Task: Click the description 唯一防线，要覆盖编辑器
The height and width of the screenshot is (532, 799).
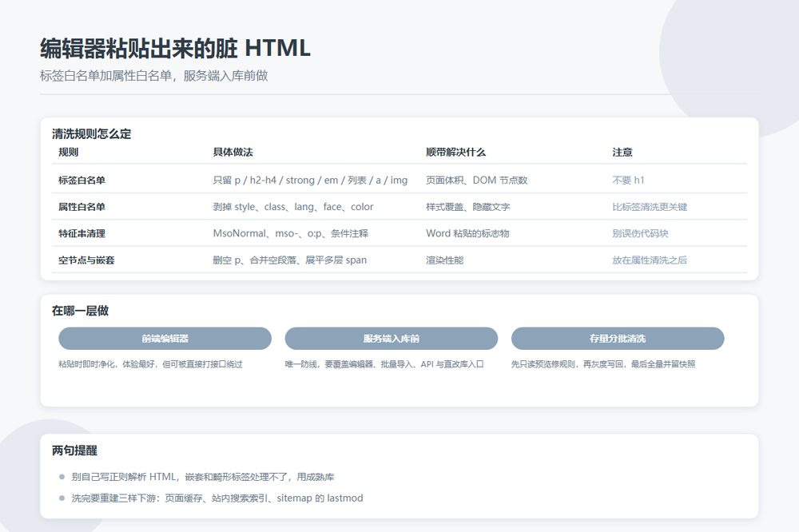Action: [384, 363]
